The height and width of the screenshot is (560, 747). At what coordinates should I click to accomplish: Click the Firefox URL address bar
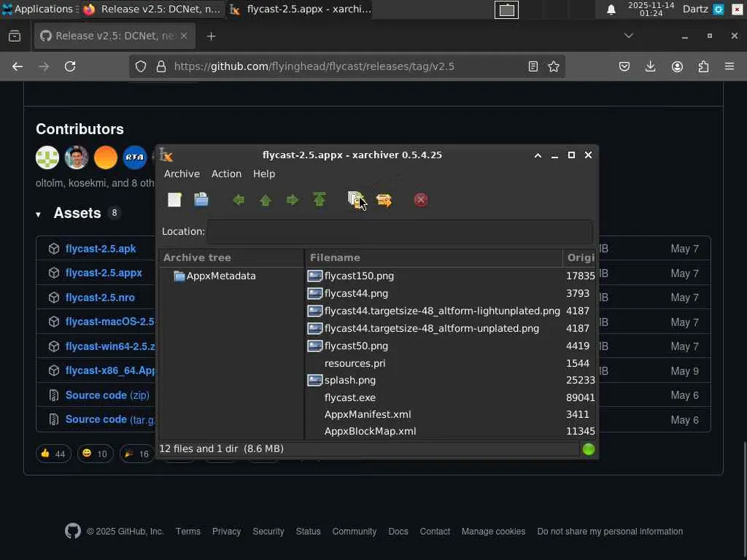coord(348,66)
